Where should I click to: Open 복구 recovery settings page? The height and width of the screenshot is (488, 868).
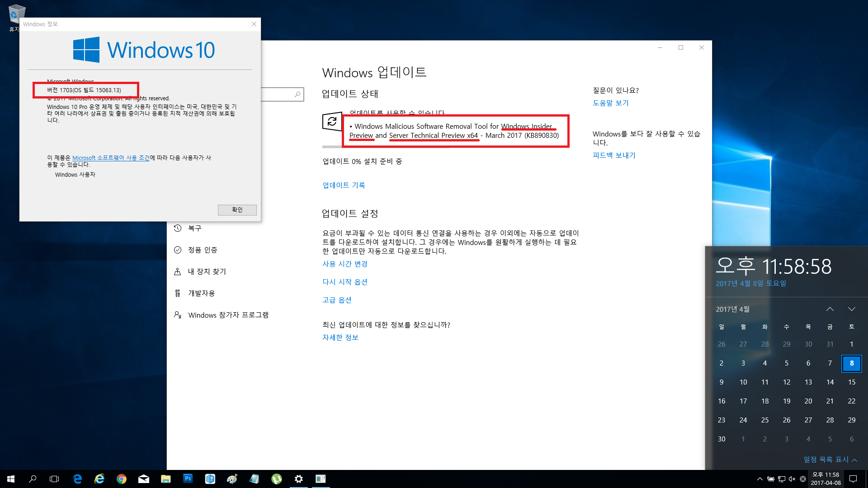(194, 228)
